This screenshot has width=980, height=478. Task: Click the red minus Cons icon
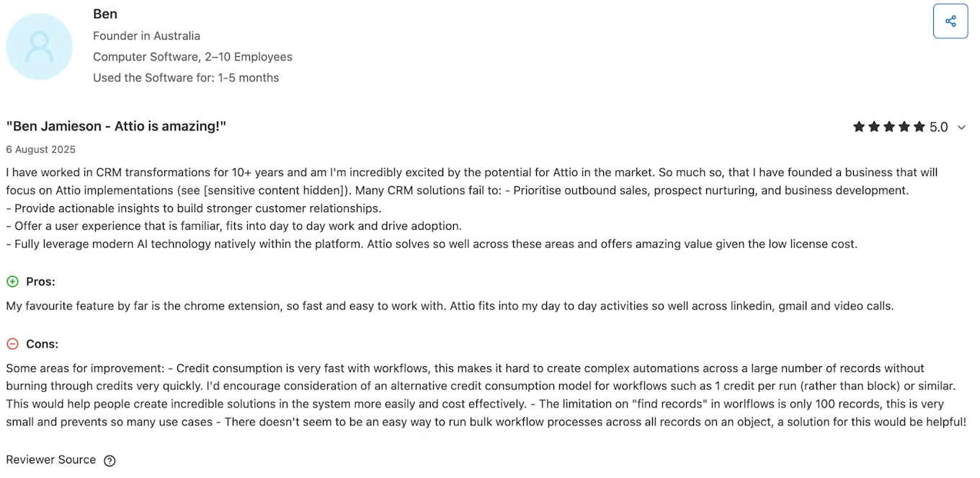12,344
